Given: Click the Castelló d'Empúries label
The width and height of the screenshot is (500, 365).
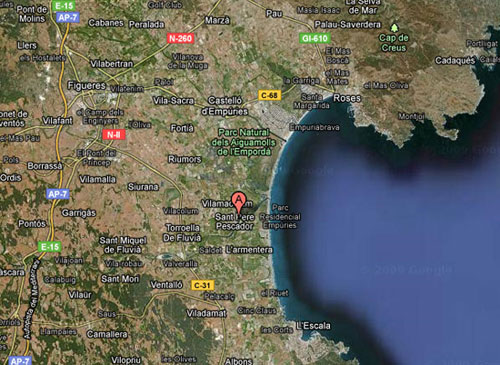Looking at the screenshot, I should tap(225, 106).
